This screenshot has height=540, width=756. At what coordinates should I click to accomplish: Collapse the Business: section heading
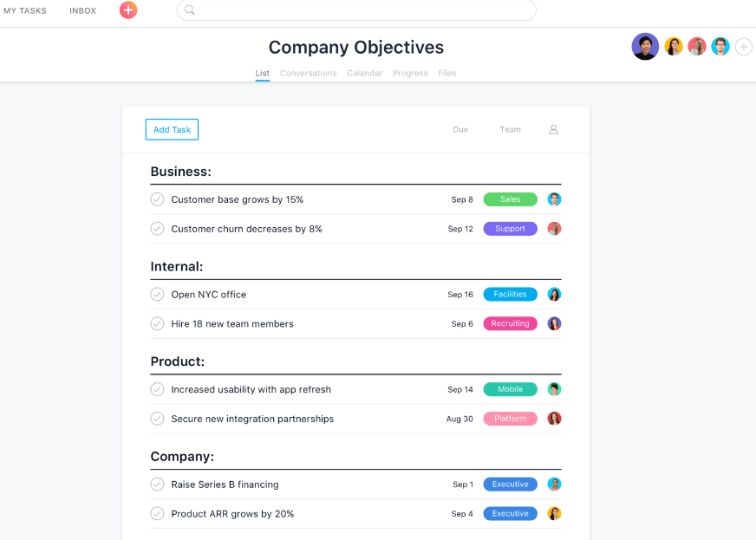pyautogui.click(x=181, y=172)
